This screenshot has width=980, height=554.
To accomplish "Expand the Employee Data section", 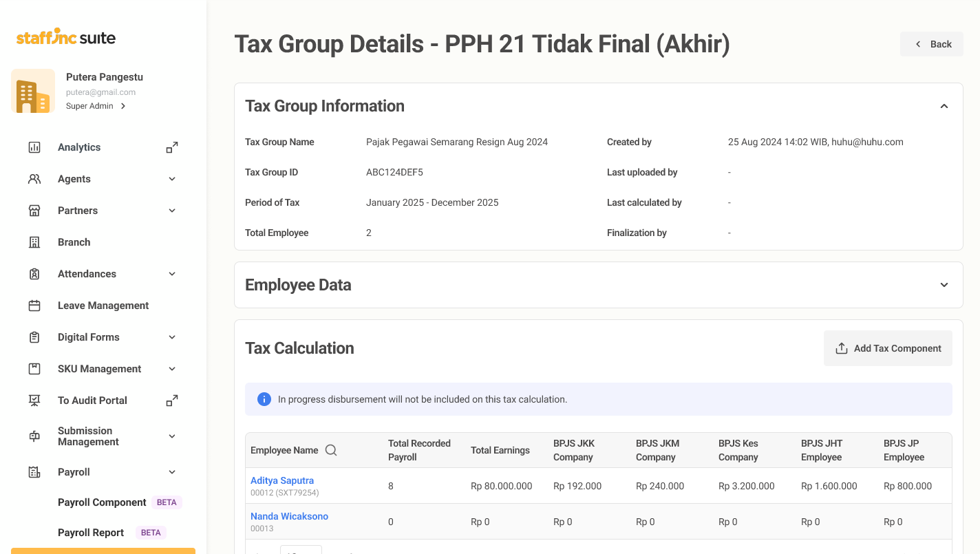I will (x=944, y=285).
